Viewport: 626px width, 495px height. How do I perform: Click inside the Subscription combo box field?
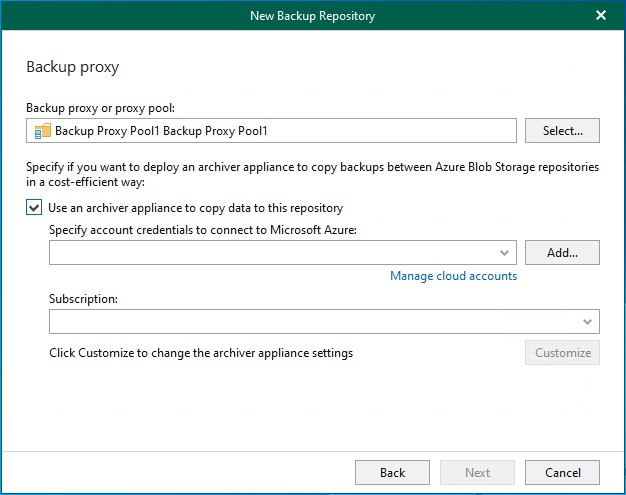click(x=312, y=321)
